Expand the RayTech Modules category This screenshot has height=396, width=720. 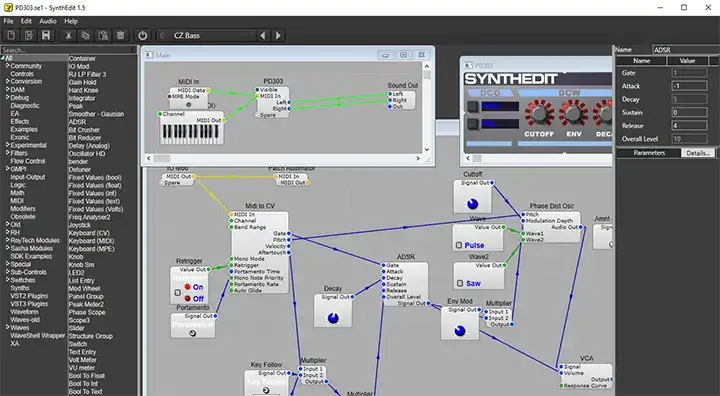(x=7, y=240)
